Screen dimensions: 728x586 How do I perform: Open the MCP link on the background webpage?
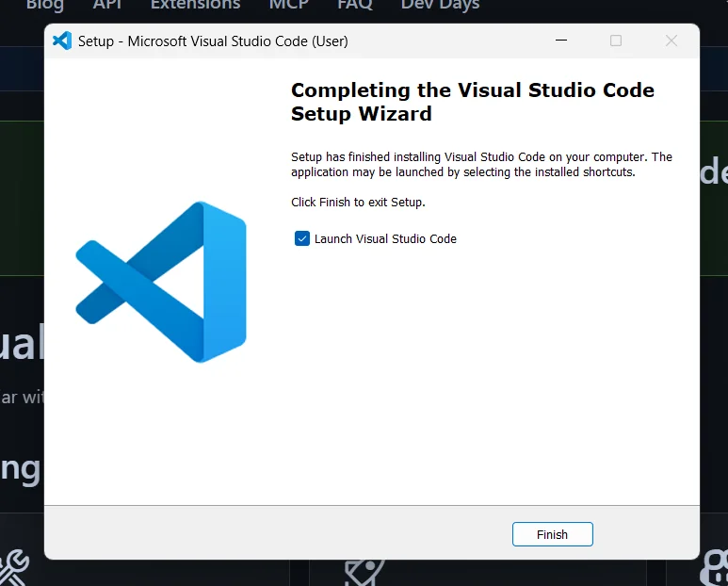click(289, 5)
